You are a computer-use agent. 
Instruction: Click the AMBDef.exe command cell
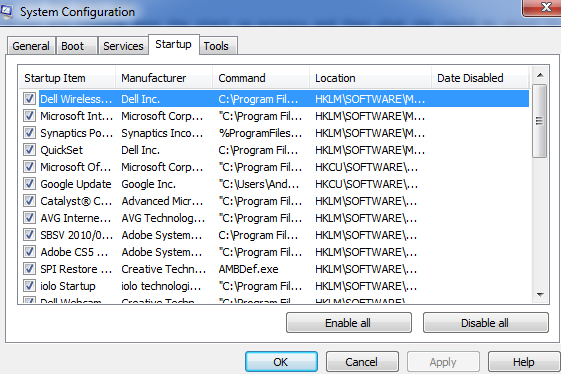[248, 269]
